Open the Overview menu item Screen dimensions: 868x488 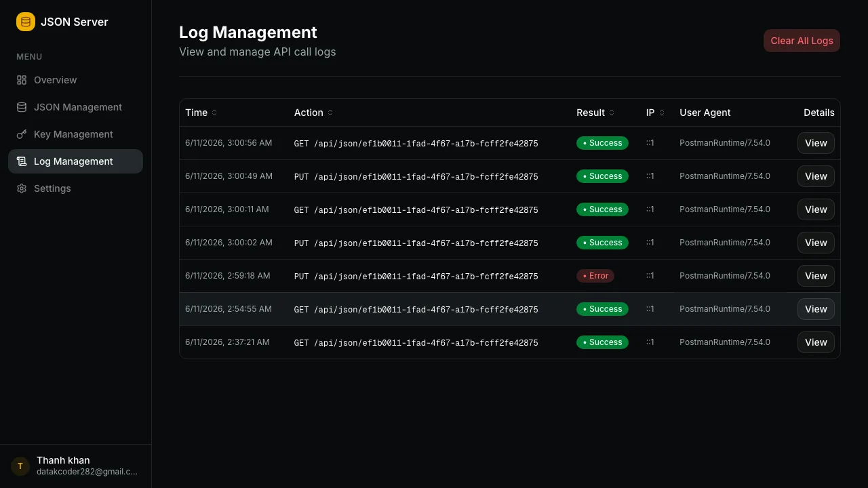coord(75,80)
